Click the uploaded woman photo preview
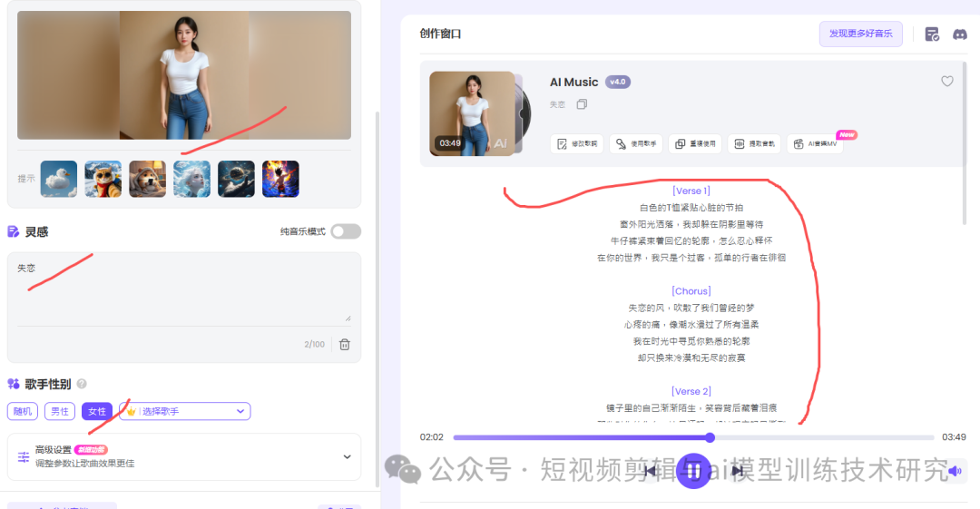The height and width of the screenshot is (509, 980). click(183, 75)
